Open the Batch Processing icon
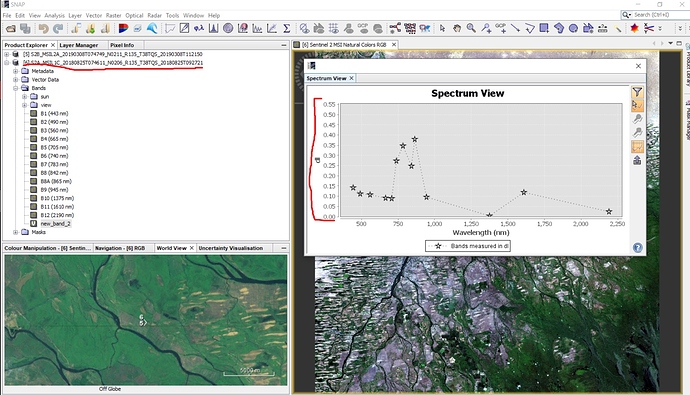690x395 pixels. click(410, 29)
